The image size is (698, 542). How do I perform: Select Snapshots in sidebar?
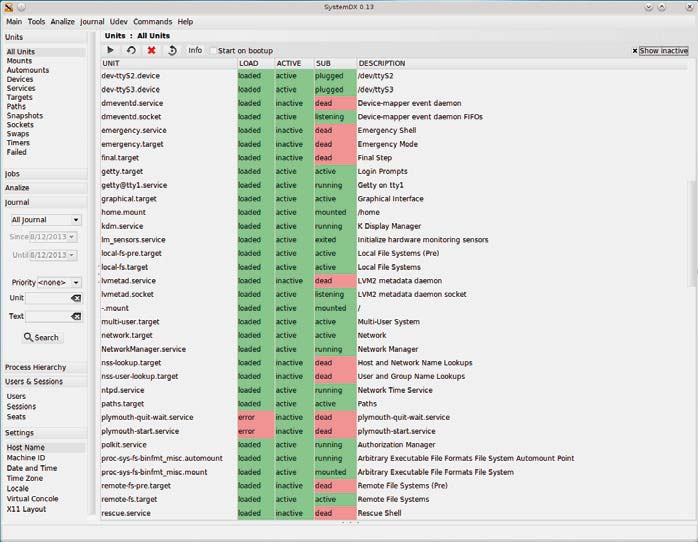pos(24,116)
